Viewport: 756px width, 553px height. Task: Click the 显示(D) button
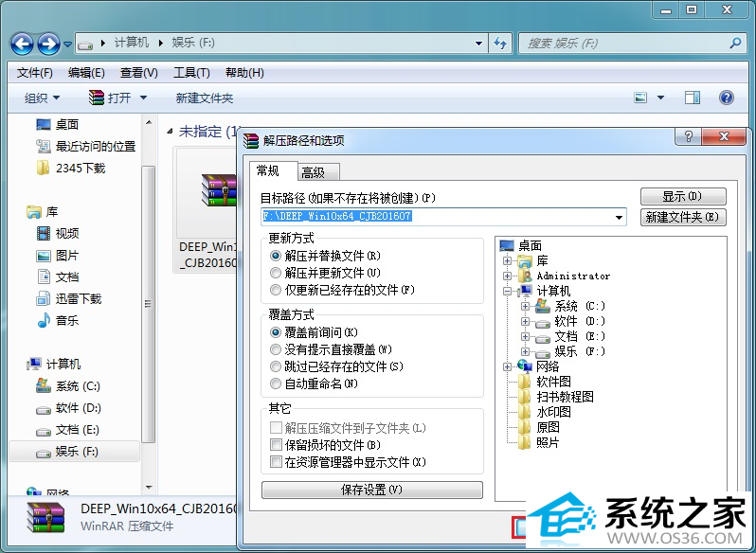coord(683,197)
